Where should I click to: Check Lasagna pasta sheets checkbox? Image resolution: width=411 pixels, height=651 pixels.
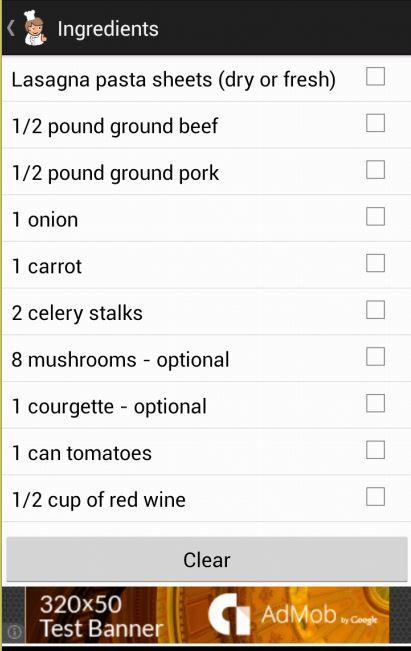(375, 76)
